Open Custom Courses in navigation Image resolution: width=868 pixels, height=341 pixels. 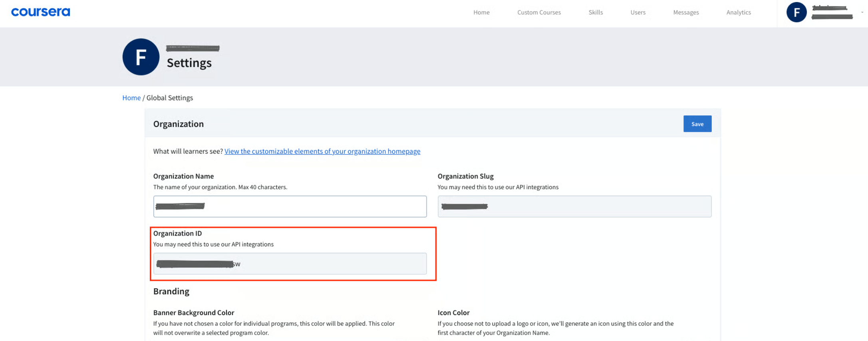[539, 12]
